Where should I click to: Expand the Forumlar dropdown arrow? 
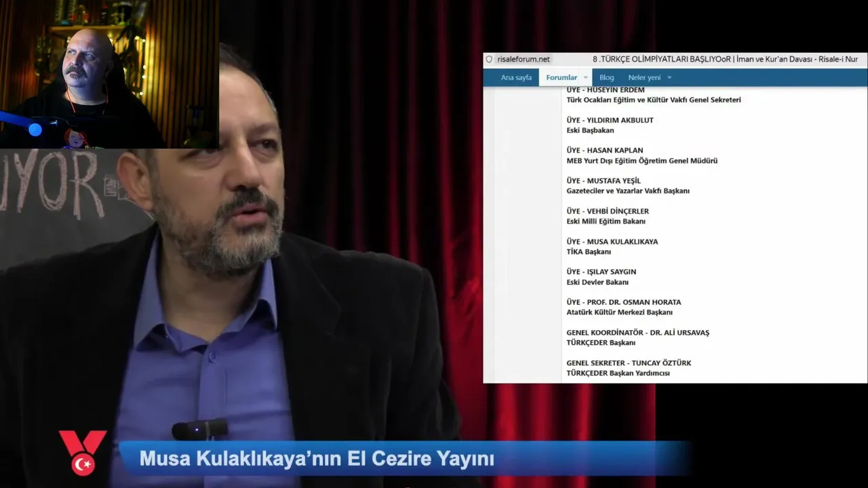tap(586, 77)
